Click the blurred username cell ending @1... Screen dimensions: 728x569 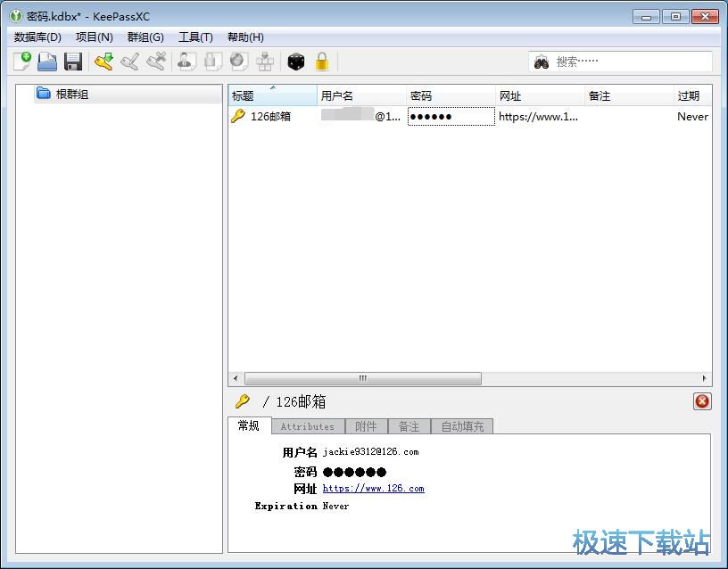point(360,116)
